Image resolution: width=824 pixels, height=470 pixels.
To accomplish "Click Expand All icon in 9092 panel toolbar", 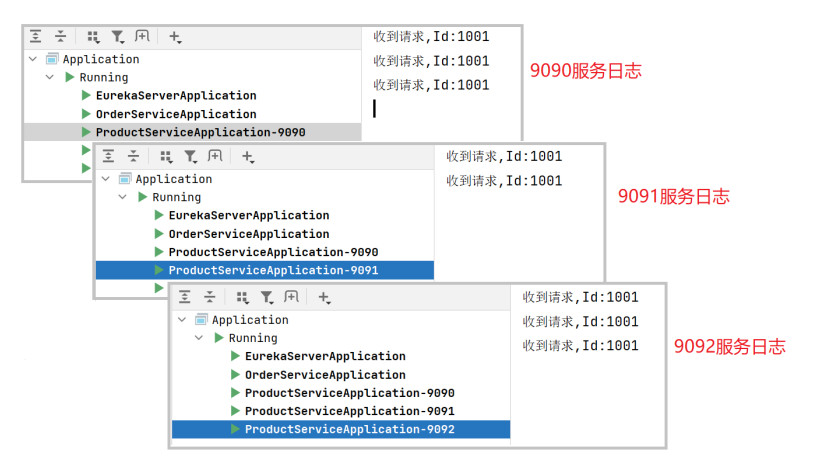I will [184, 297].
